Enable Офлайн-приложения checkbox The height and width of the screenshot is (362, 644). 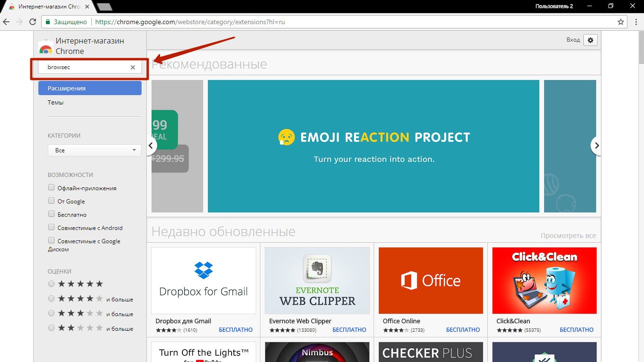point(51,188)
